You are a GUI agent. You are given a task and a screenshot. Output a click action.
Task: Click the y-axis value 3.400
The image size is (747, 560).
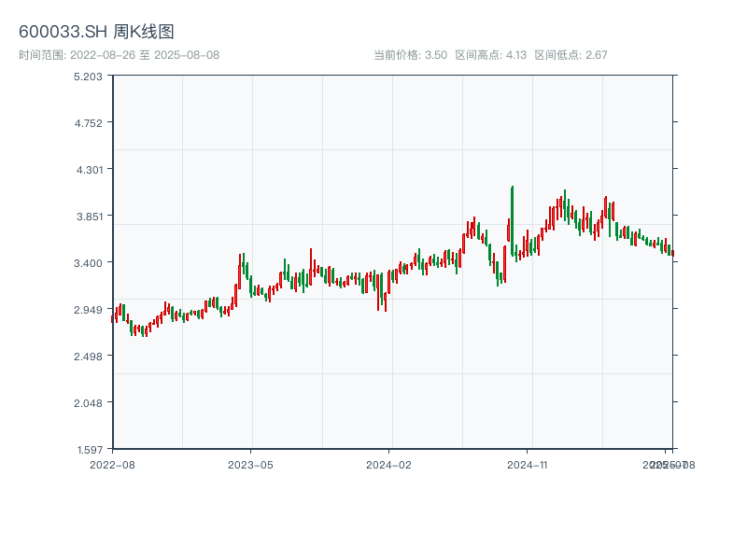click(88, 263)
